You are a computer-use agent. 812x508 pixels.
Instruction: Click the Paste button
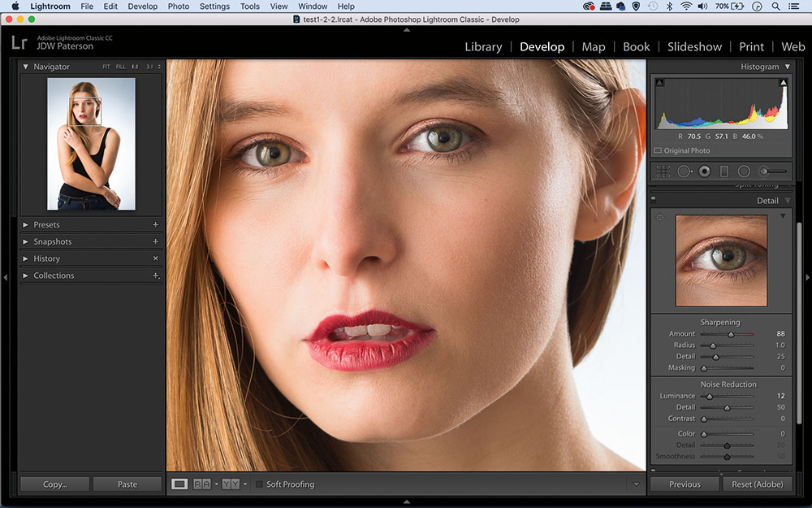coord(127,484)
